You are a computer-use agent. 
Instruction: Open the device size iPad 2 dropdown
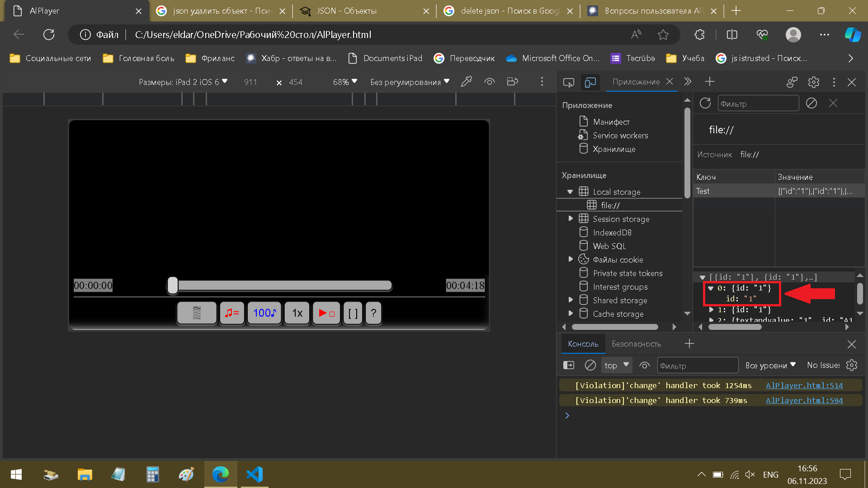pyautogui.click(x=183, y=82)
